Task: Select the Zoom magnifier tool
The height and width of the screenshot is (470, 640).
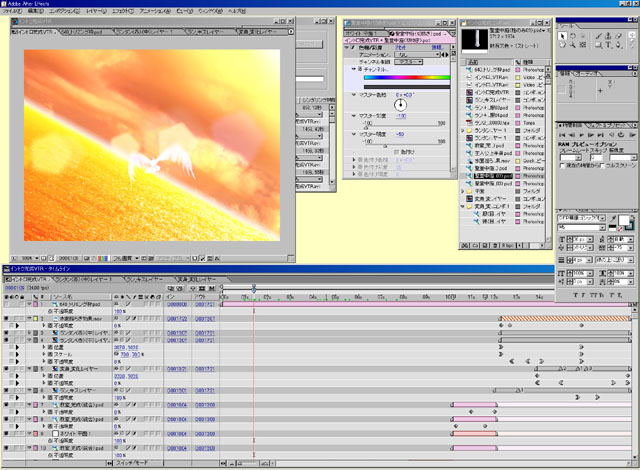Action: tap(573, 45)
